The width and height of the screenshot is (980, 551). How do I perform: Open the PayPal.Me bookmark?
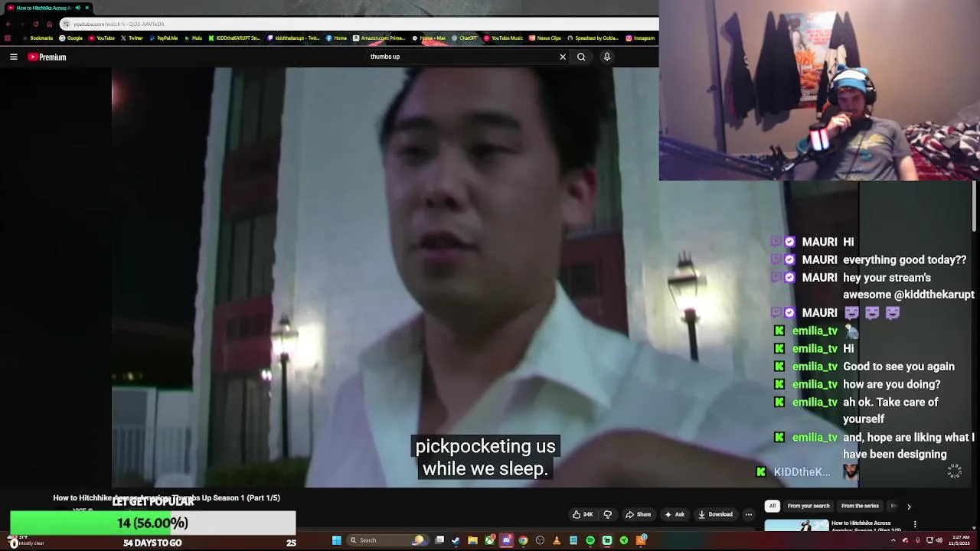pyautogui.click(x=163, y=38)
